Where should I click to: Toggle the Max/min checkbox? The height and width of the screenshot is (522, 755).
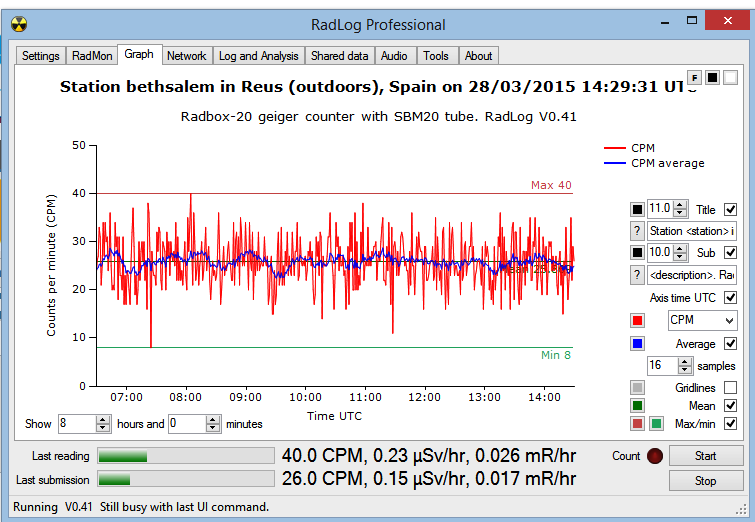[x=730, y=424]
